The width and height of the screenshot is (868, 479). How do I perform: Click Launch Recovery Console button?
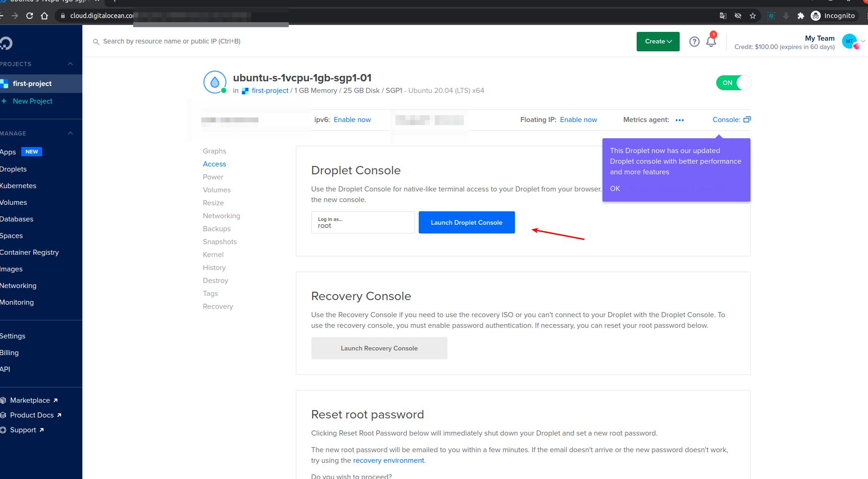tap(379, 348)
